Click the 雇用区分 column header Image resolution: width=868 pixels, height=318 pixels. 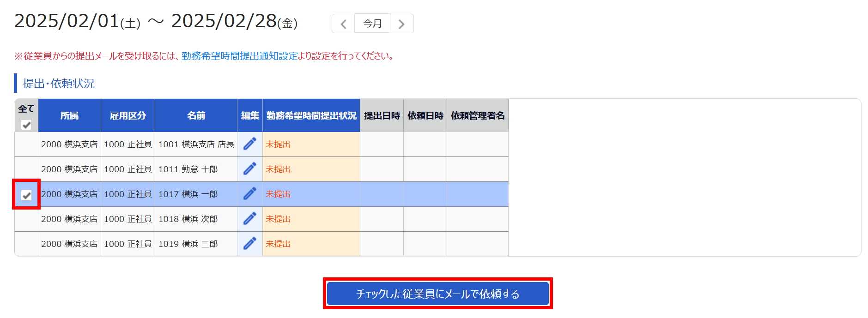tap(128, 115)
